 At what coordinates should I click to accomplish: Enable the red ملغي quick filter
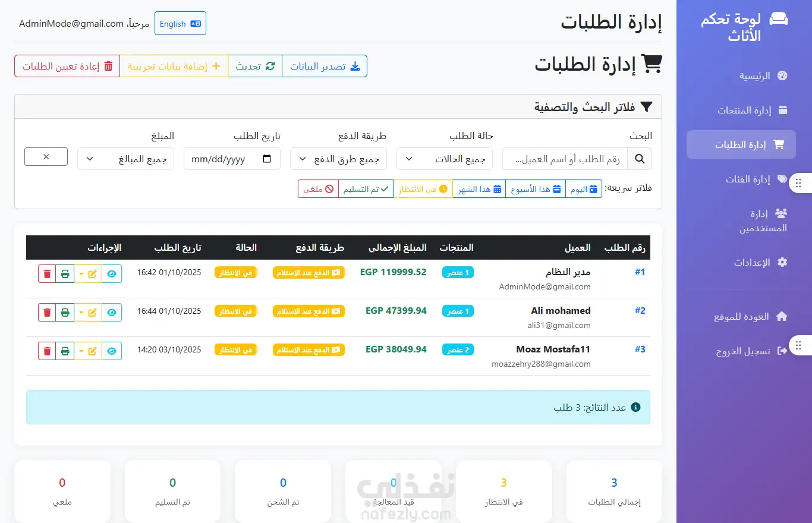[x=319, y=189]
